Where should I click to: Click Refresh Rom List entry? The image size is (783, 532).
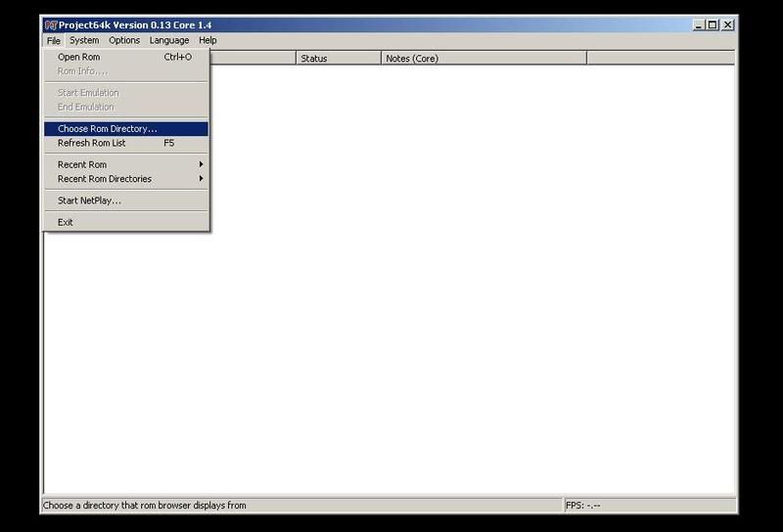pyautogui.click(x=126, y=143)
